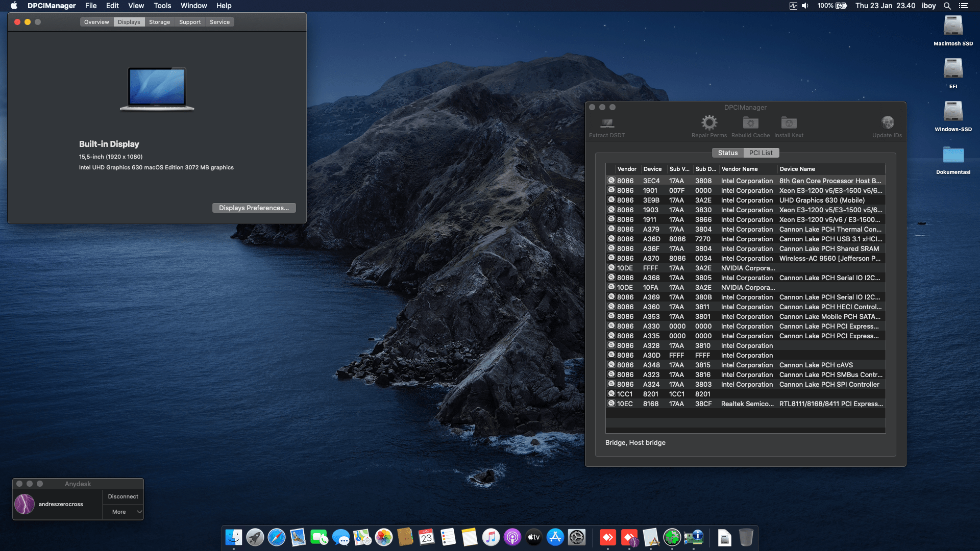Open the Window menu
The width and height of the screenshot is (980, 551).
pyautogui.click(x=193, y=6)
